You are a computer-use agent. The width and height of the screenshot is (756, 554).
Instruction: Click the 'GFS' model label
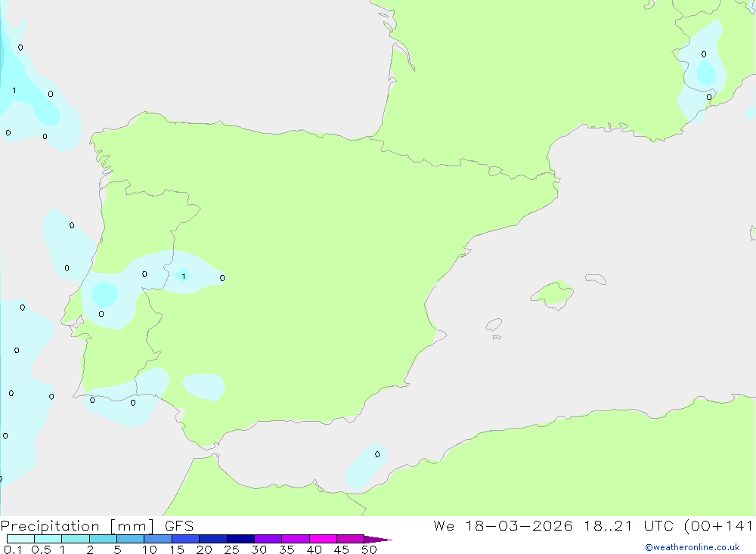[x=179, y=526]
